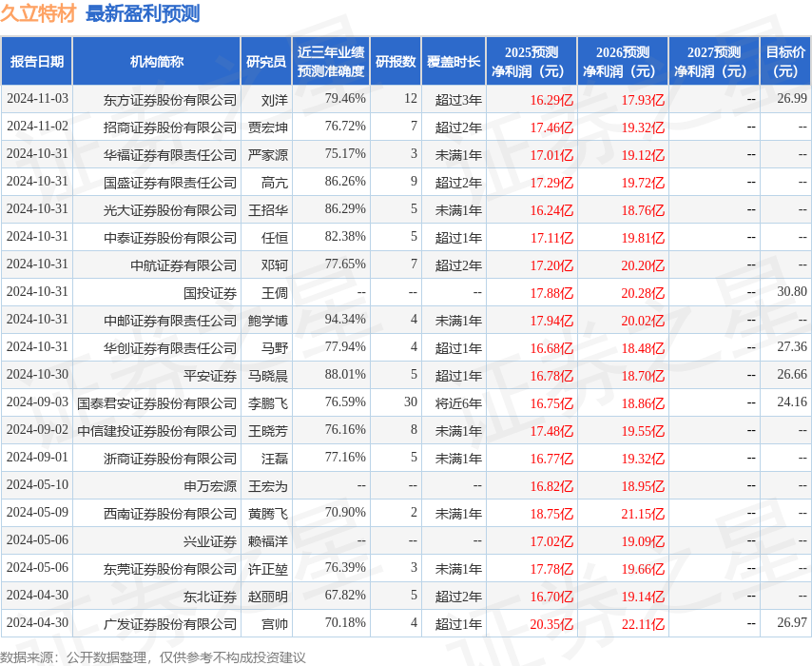Click the 久立特材 title text

(38, 13)
